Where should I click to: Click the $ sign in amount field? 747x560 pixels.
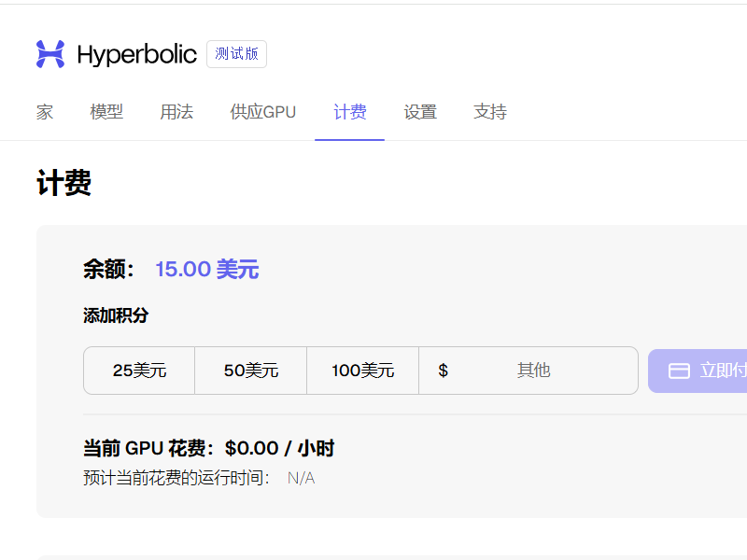[443, 371]
